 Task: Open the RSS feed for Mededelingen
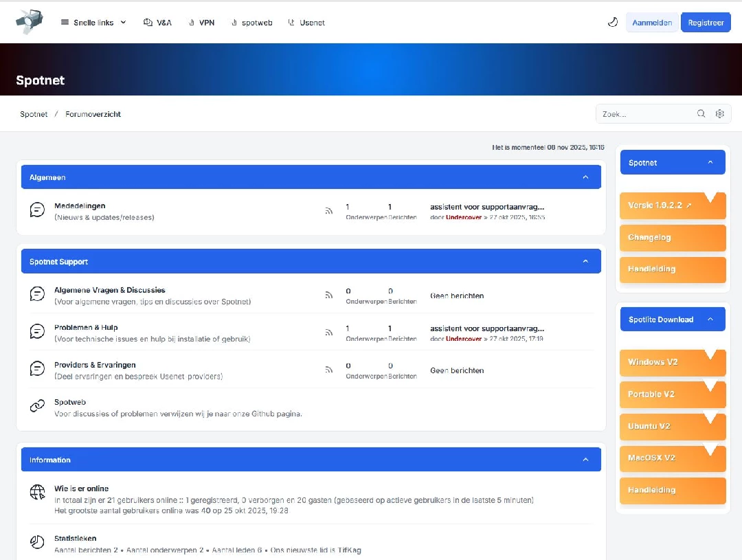[x=329, y=210]
